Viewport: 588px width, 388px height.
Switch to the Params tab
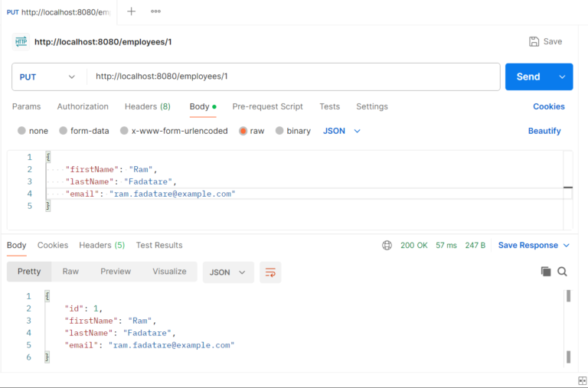point(26,106)
